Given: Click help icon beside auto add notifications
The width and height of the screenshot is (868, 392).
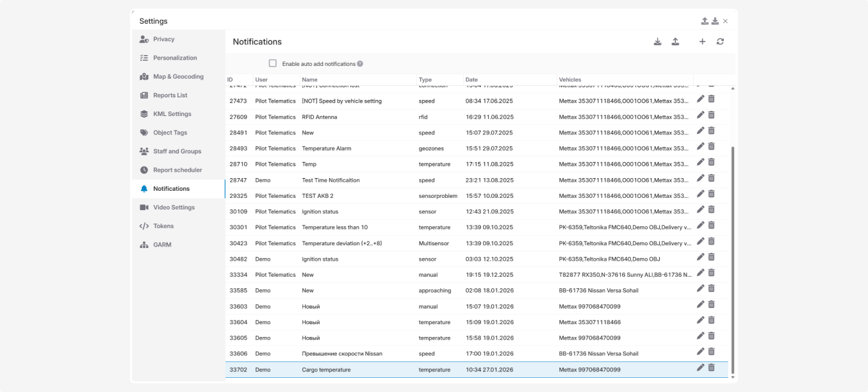Looking at the screenshot, I should pyautogui.click(x=360, y=64).
